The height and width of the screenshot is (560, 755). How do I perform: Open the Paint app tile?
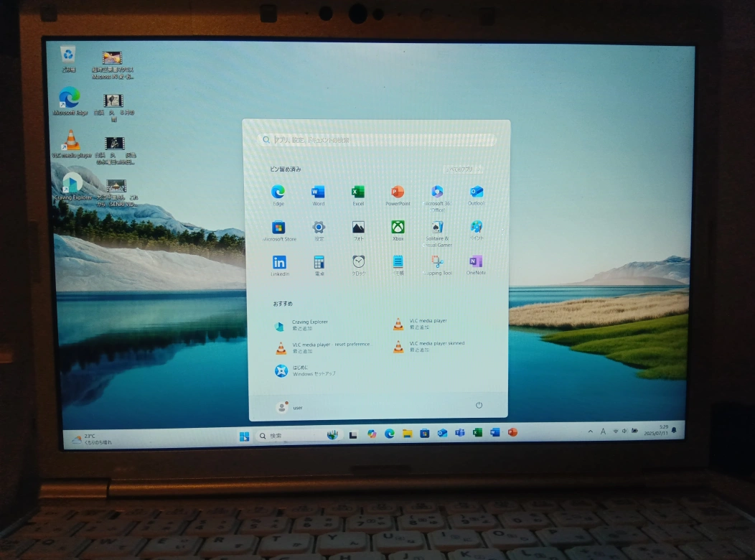coord(477,227)
